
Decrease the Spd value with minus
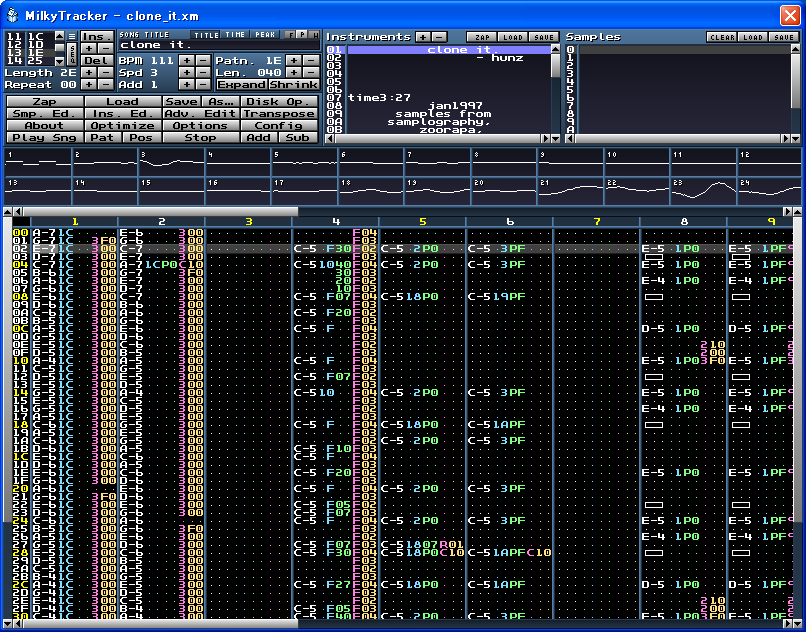click(203, 73)
